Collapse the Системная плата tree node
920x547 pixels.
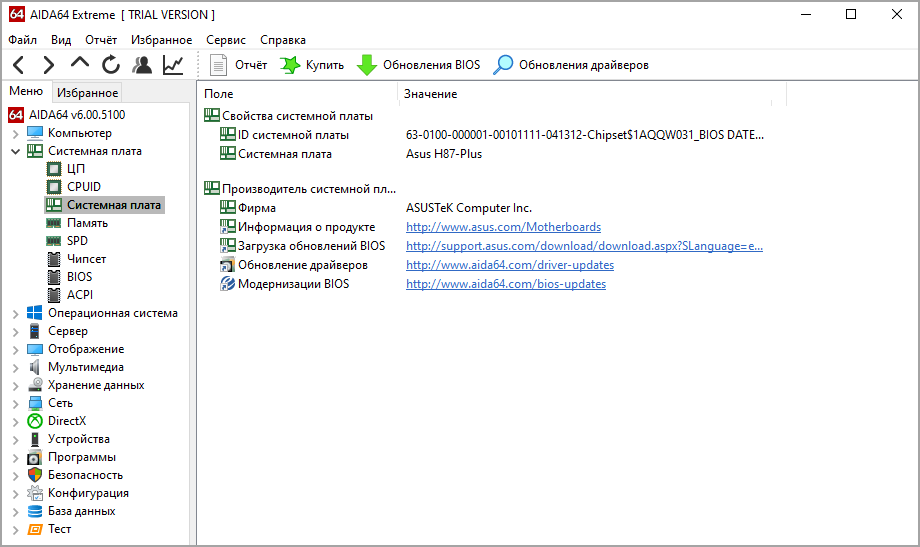click(16, 151)
